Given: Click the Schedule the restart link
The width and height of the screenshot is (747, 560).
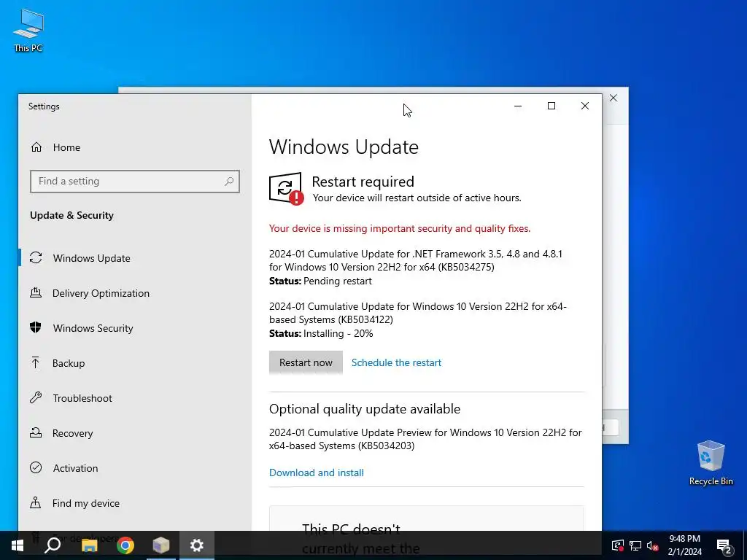Looking at the screenshot, I should [x=396, y=363].
